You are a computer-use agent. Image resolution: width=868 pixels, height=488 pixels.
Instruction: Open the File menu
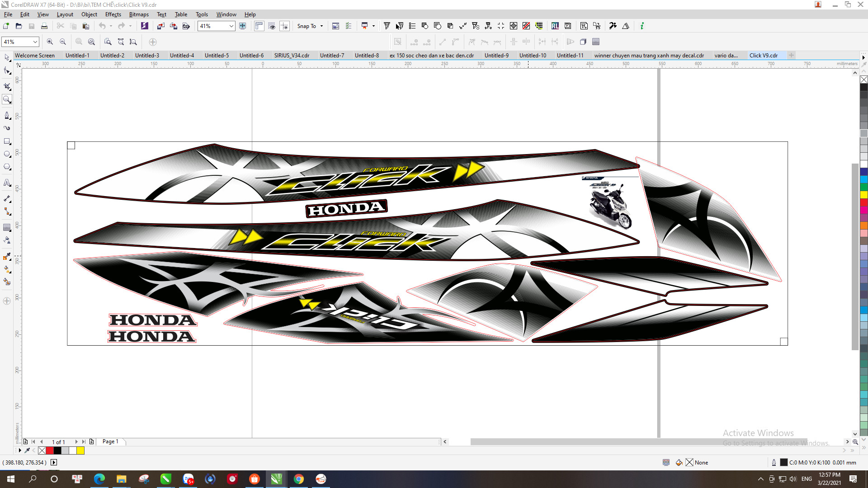(x=8, y=14)
